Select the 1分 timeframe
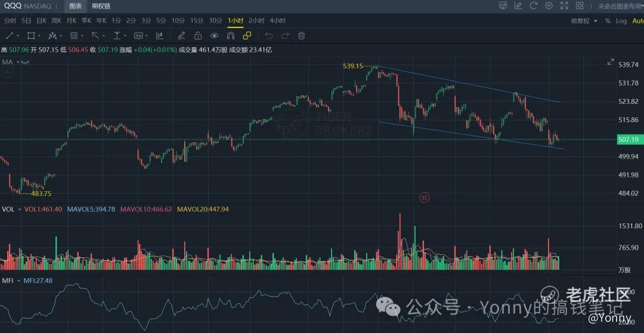The height and width of the screenshot is (333, 644). click(x=116, y=20)
